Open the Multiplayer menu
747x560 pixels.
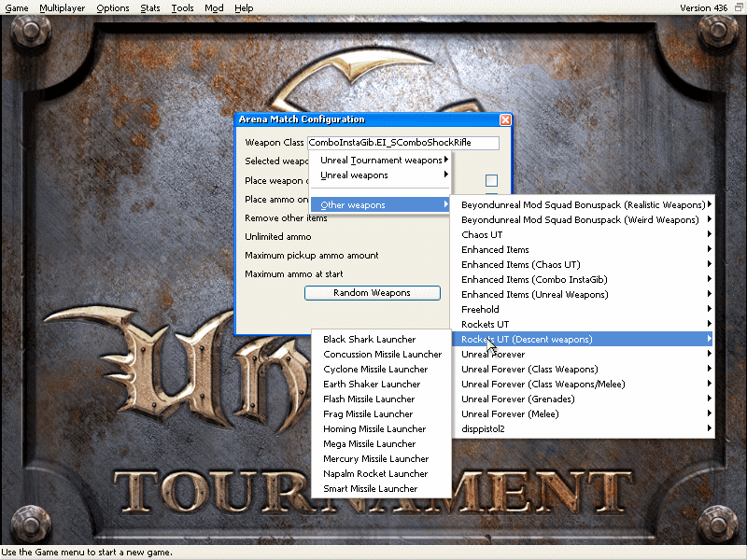63,7
